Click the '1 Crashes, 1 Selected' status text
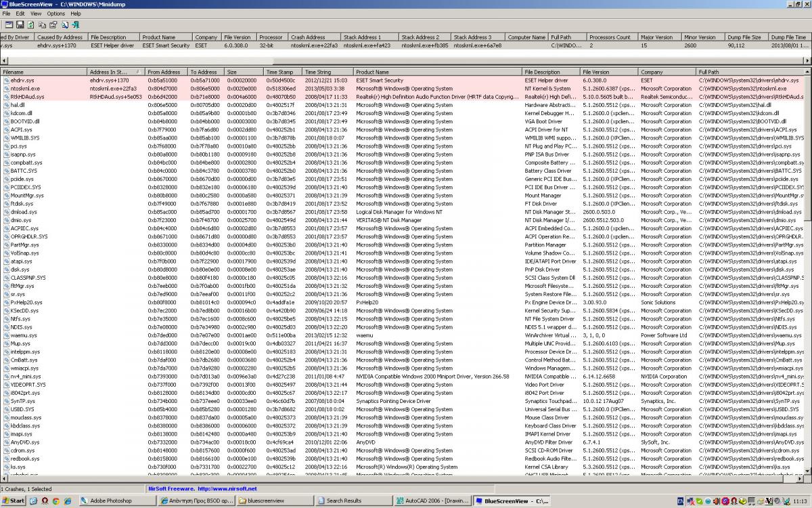 [26, 488]
